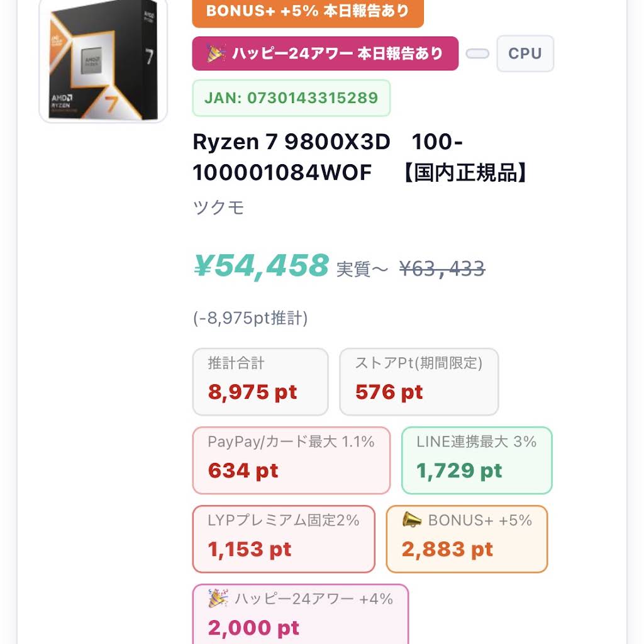
Task: Click the orange BONUS+ +5% badge
Action: 308,13
